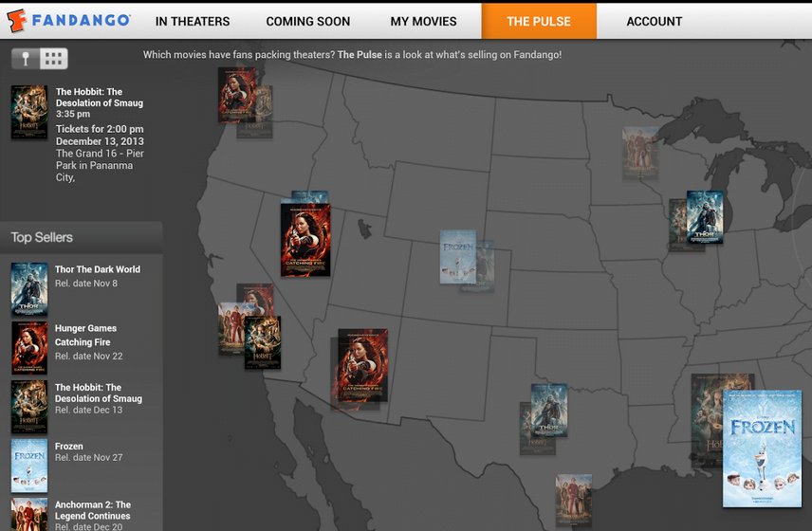Click faded Frozen poster over Colorado
This screenshot has width=812, height=531.
[458, 257]
